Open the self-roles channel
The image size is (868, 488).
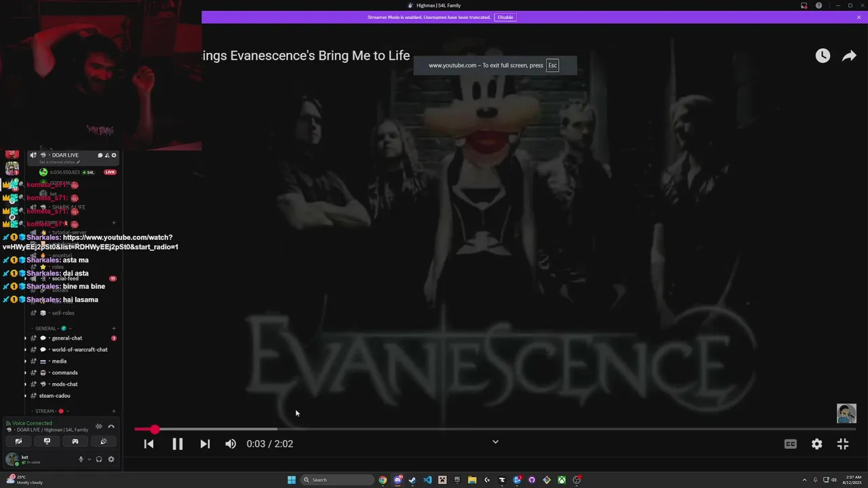63,313
